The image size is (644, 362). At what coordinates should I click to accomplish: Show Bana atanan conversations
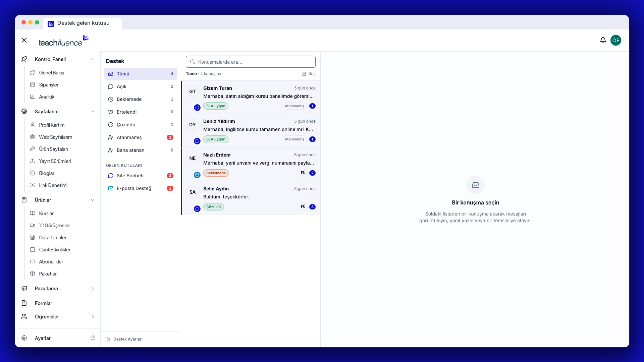(141, 150)
